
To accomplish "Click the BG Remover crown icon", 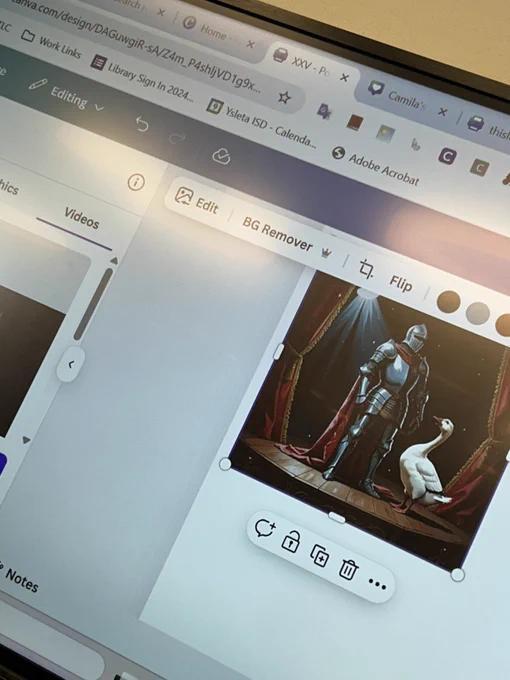I will pos(326,253).
